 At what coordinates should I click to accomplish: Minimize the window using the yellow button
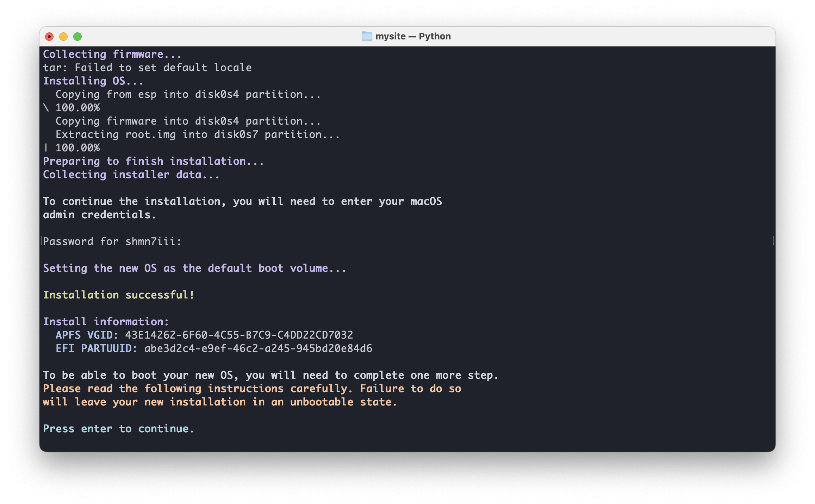click(x=63, y=37)
